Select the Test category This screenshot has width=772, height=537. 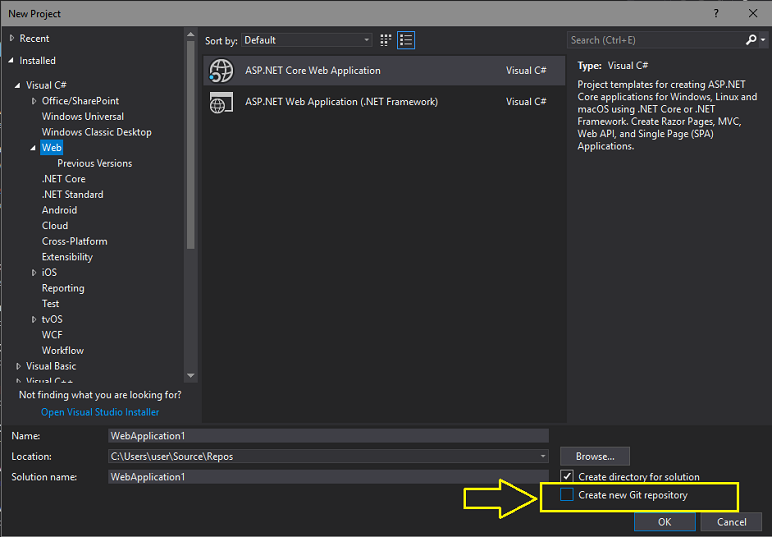coord(50,304)
